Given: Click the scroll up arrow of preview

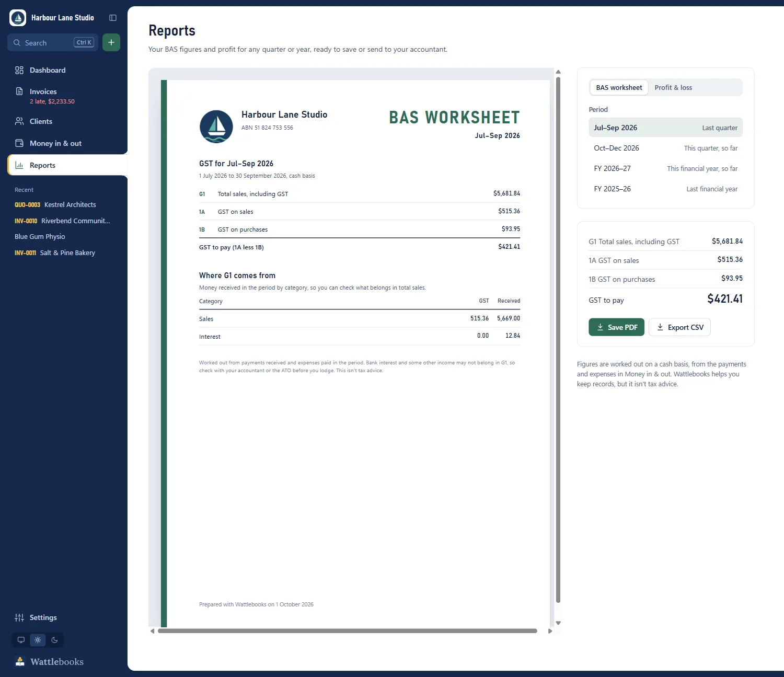Looking at the screenshot, I should click(558, 72).
